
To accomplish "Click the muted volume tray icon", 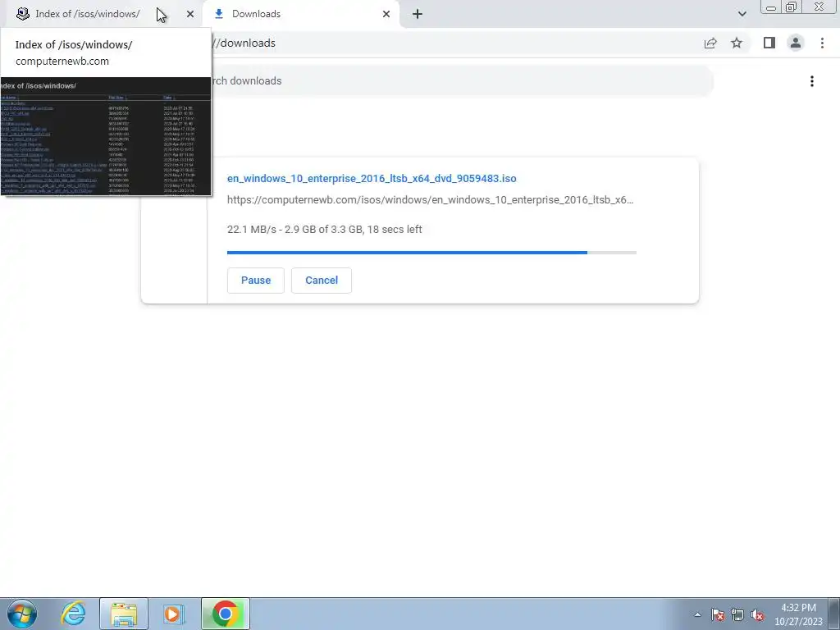I will pyautogui.click(x=757, y=614).
